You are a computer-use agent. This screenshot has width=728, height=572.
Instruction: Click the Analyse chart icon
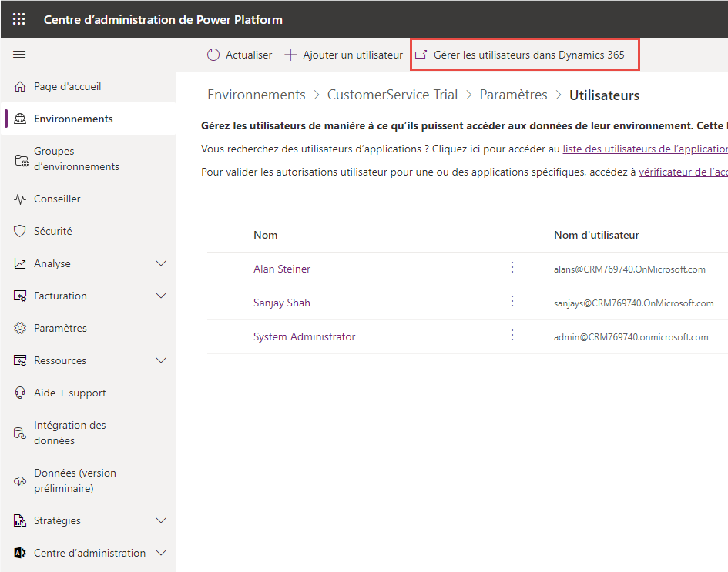20,263
